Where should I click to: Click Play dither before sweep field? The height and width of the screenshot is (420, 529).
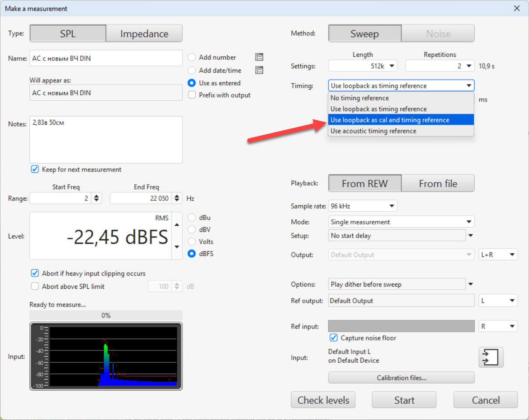pyautogui.click(x=397, y=284)
